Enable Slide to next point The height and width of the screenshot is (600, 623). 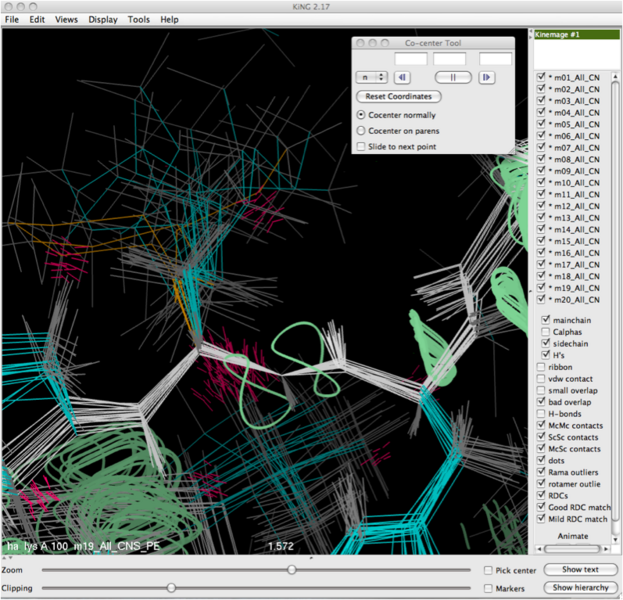[362, 147]
